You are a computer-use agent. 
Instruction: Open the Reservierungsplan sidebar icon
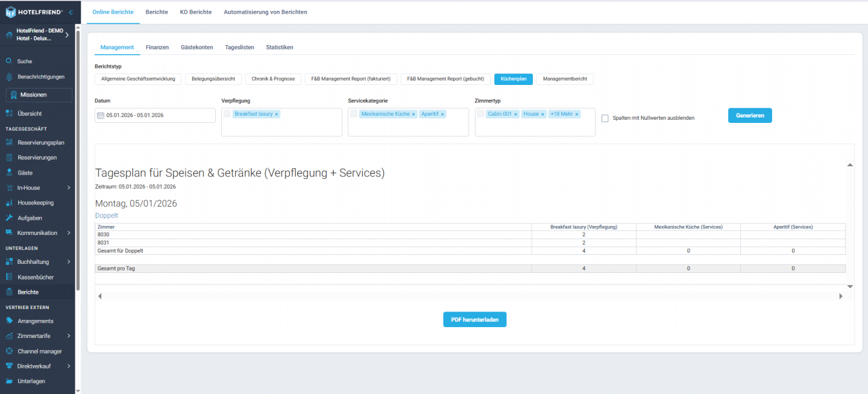coord(9,143)
